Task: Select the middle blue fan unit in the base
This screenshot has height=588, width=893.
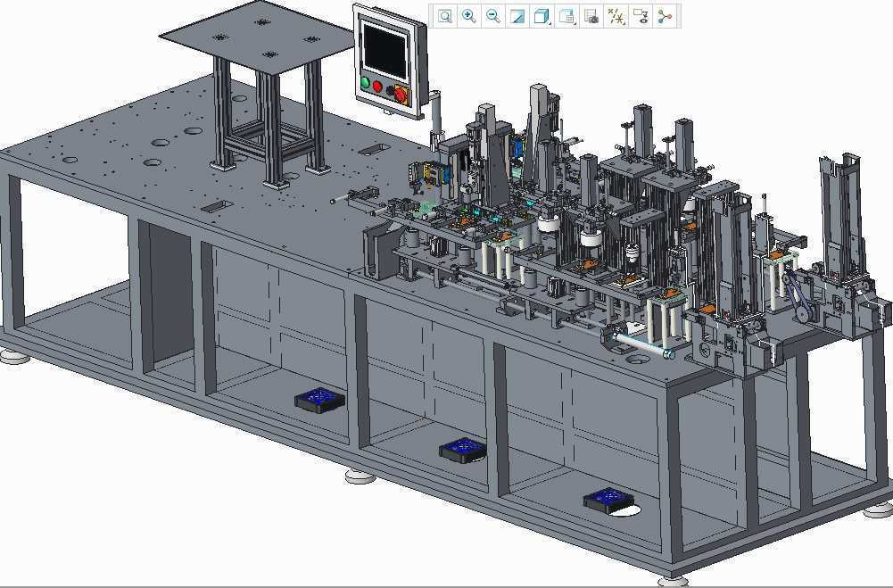Action: point(463,449)
